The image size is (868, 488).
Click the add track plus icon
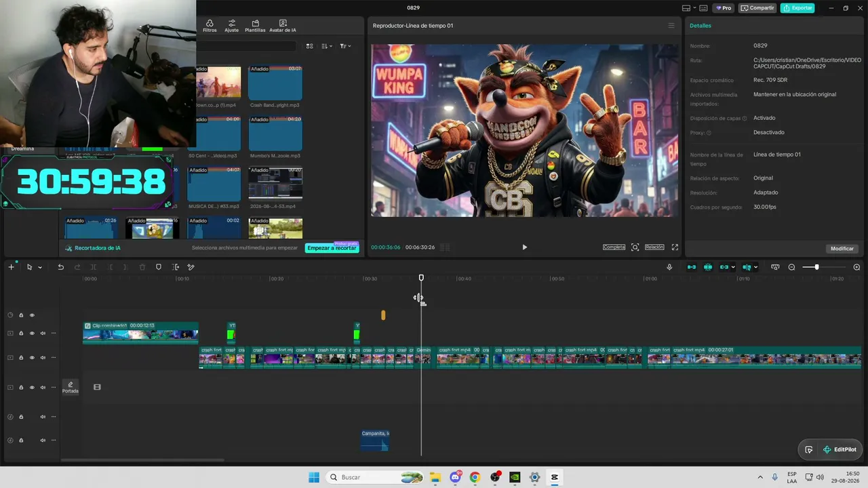click(11, 267)
